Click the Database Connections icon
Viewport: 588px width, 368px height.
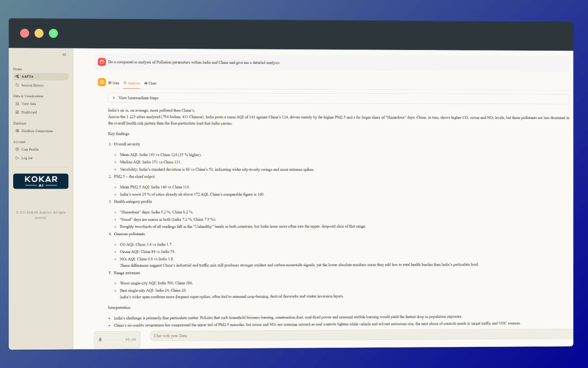point(17,131)
